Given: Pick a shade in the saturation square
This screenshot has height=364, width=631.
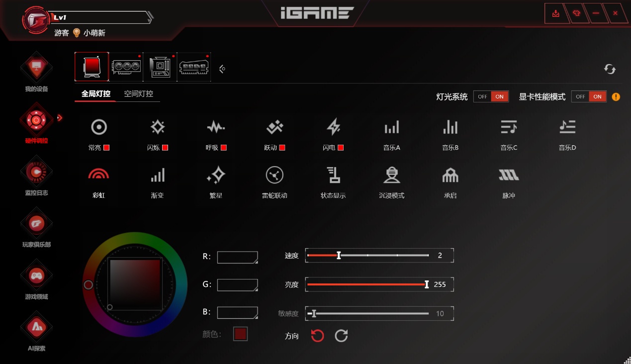Looking at the screenshot, I should tap(135, 284).
